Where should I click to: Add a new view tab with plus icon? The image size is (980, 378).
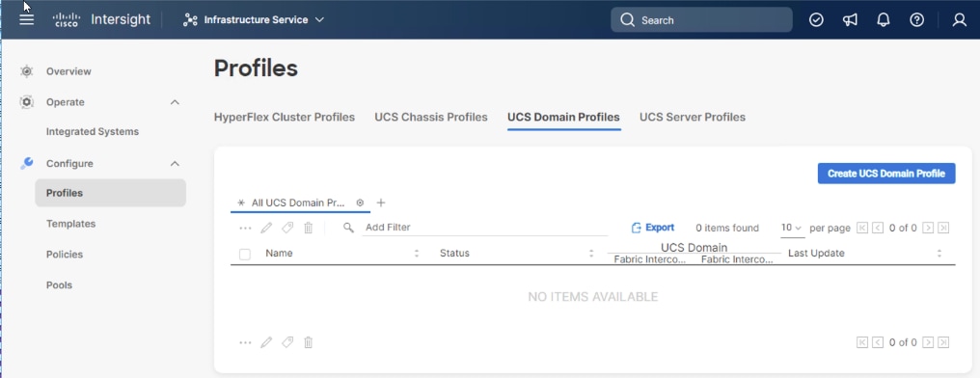point(381,203)
